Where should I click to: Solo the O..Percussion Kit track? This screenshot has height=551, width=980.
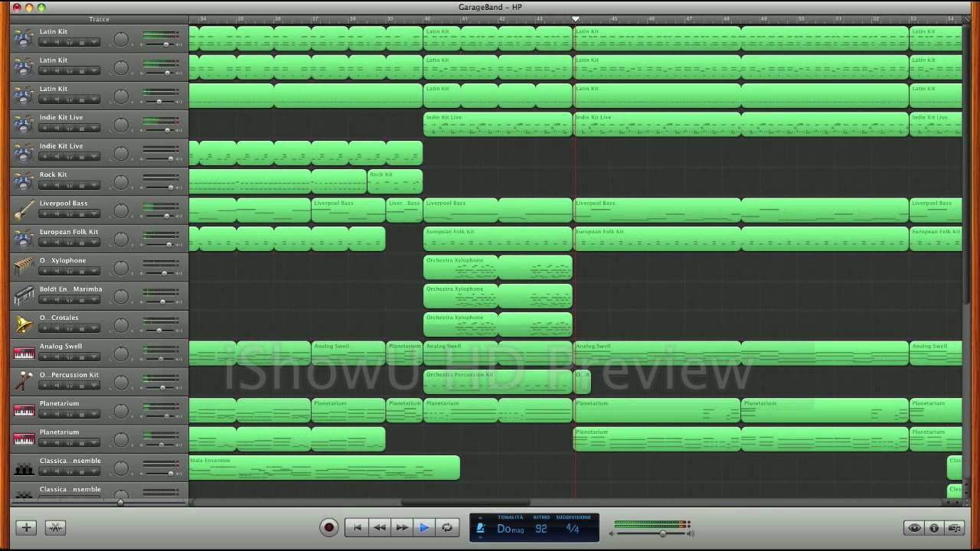70,386
